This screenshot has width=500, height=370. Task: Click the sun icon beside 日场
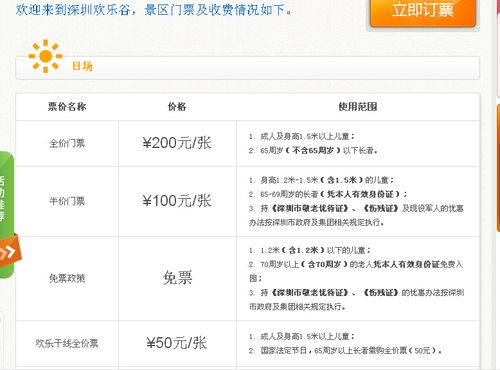tap(45, 56)
